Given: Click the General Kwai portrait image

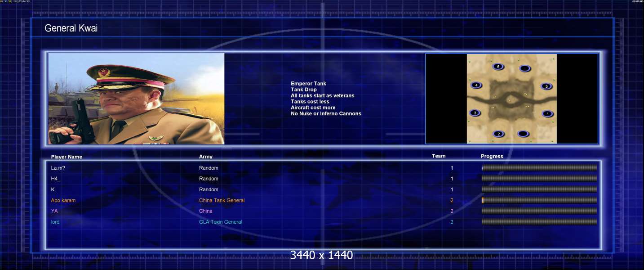Looking at the screenshot, I should point(136,99).
